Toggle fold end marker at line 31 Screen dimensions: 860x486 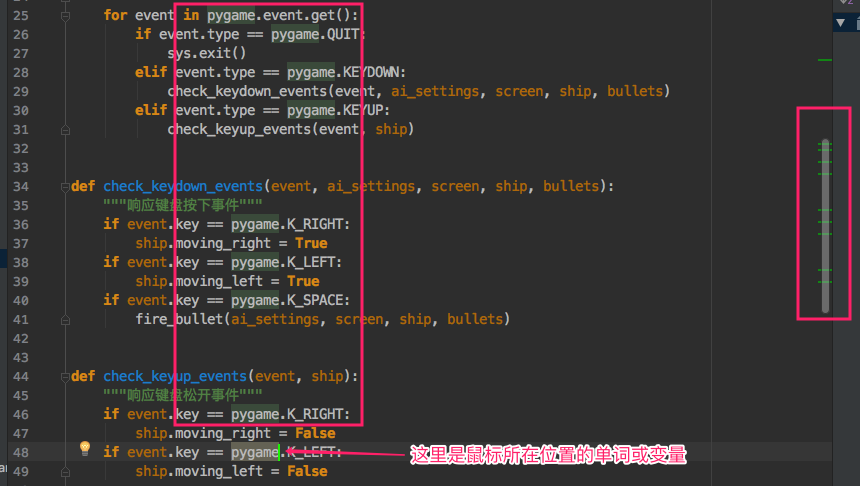pyautogui.click(x=65, y=131)
